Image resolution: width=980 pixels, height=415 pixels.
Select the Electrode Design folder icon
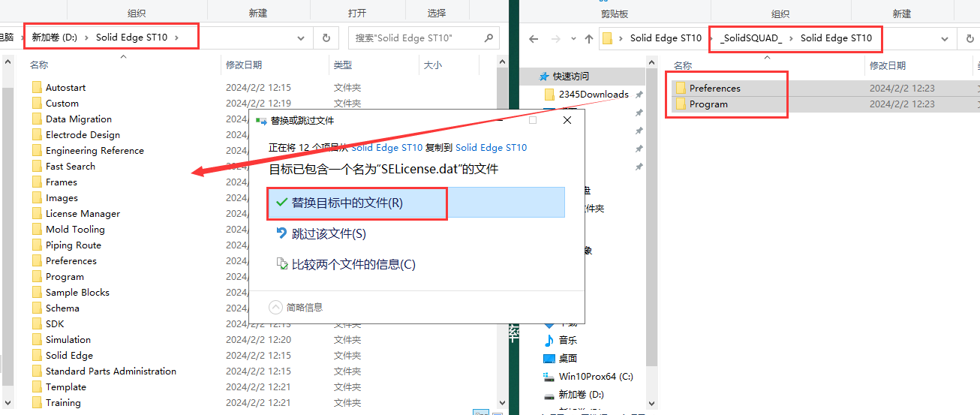pyautogui.click(x=38, y=134)
